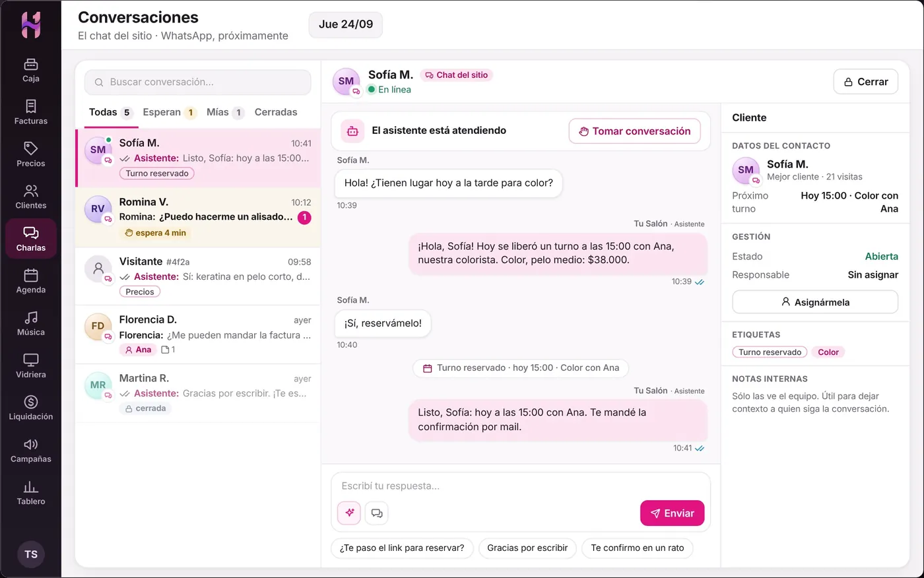The height and width of the screenshot is (578, 924).
Task: Click the Turno reservado hoy 15:00 chip
Action: point(521,368)
